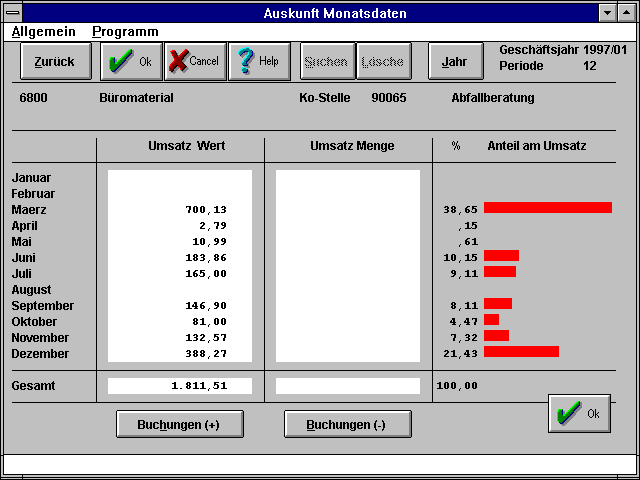640x480 pixels.
Task: Click the red Dezember percentage bar
Action: (521, 352)
